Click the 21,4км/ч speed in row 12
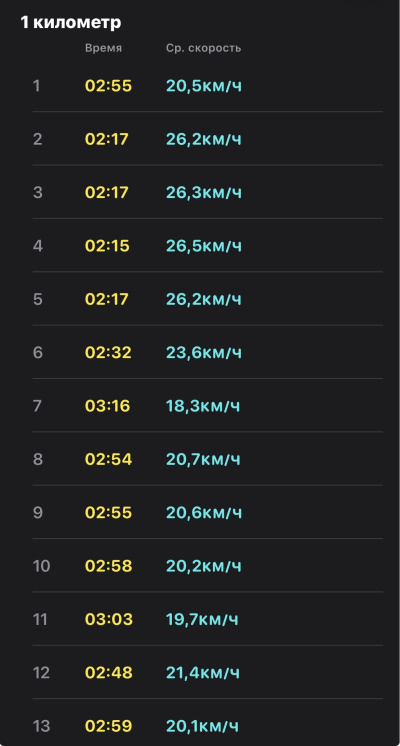Viewport: 400px width, 746px height. [x=203, y=672]
